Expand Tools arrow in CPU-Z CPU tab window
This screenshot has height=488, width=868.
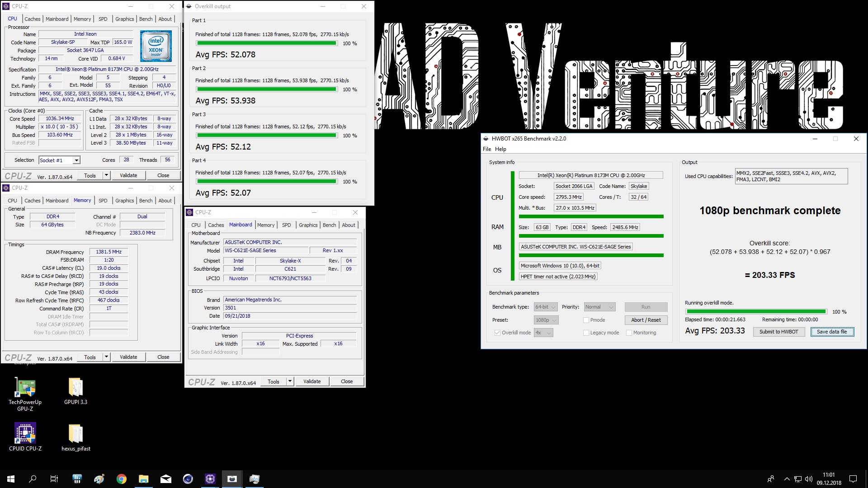tap(106, 175)
